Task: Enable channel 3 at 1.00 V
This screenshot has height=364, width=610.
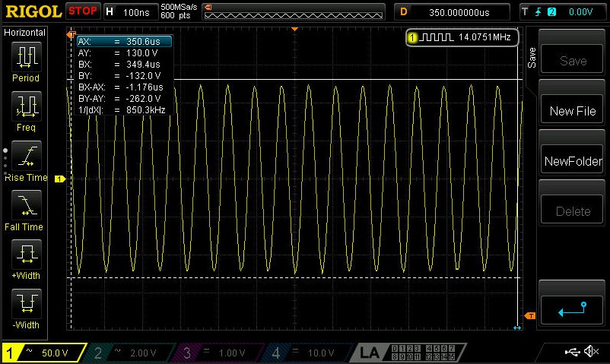Action: (219, 353)
